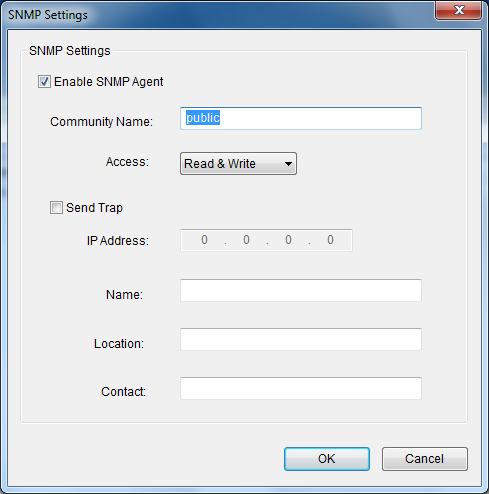Focus the Contact text field

[x=301, y=388]
